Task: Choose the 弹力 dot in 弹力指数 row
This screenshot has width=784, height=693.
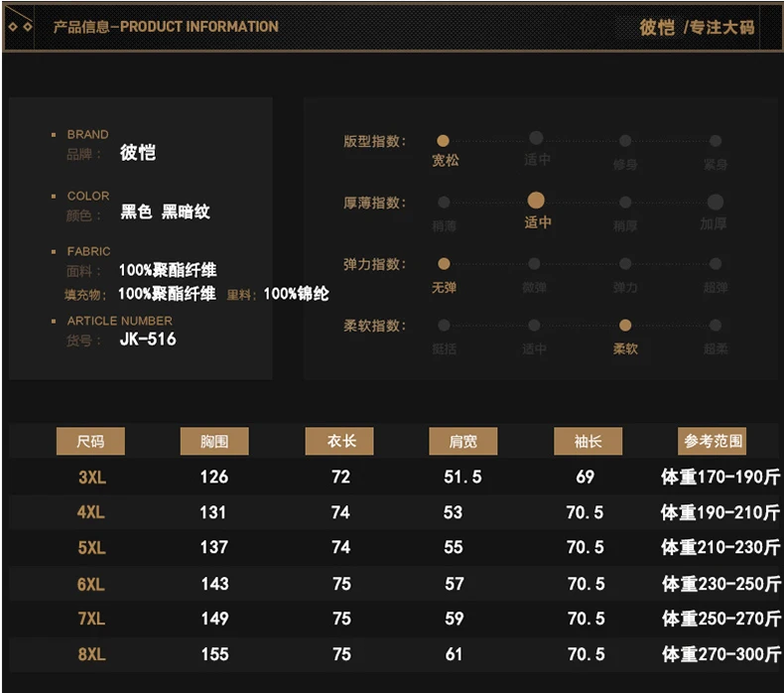Action: point(625,264)
